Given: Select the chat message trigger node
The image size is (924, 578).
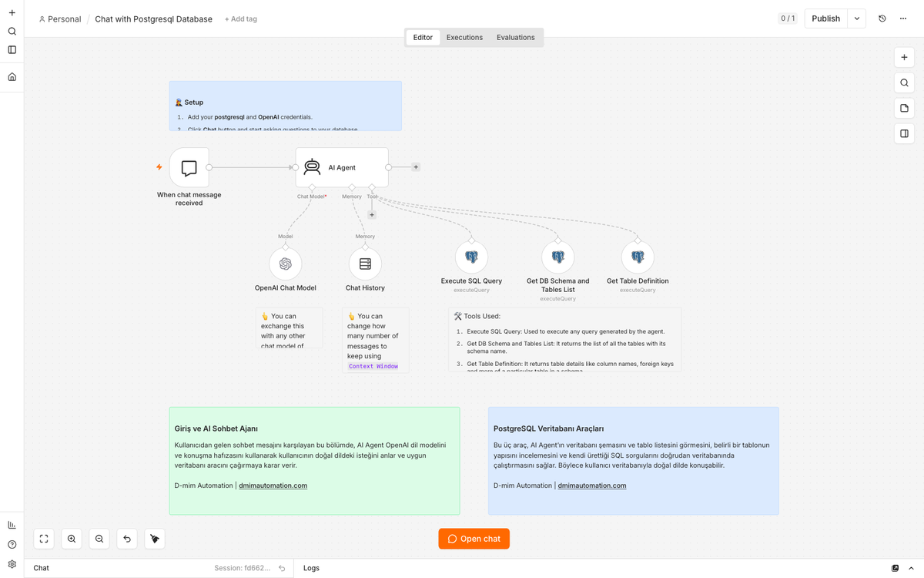Looking at the screenshot, I should (x=189, y=167).
